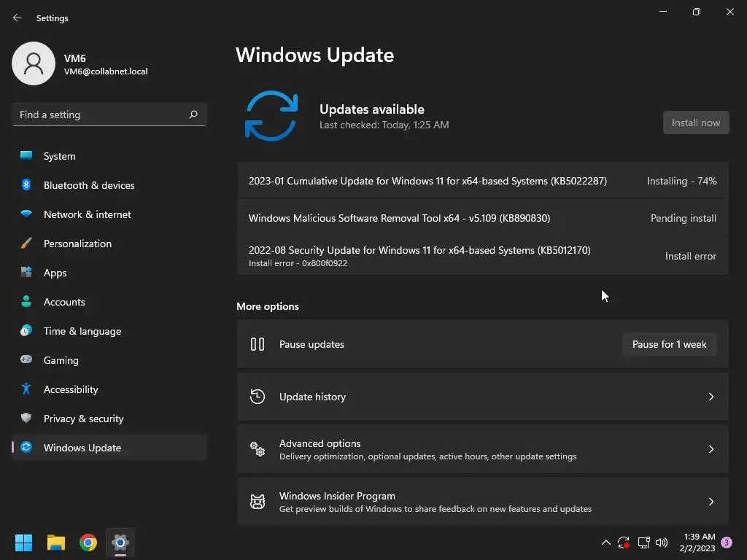Click the pause bars icon
The image size is (747, 560).
[x=258, y=344]
